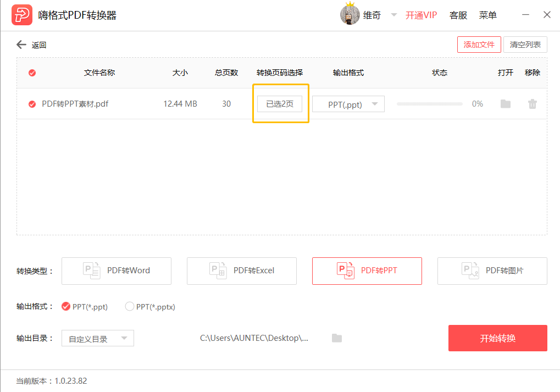
Task: Browse output directory via folder icon
Action: (337, 338)
